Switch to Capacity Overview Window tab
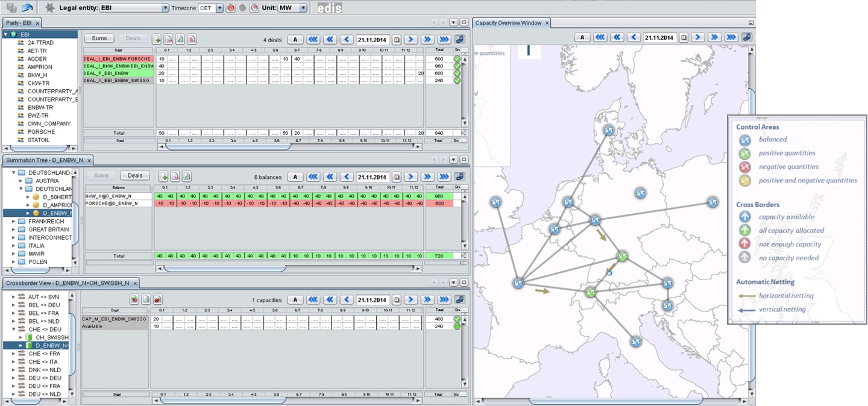Viewport: 868px width, 406px height. (x=508, y=23)
